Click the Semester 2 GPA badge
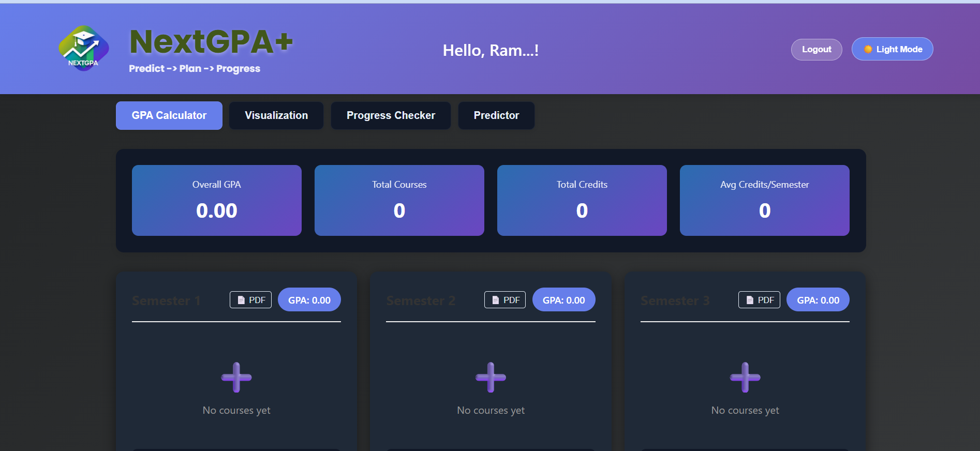This screenshot has height=451, width=980. pos(563,300)
